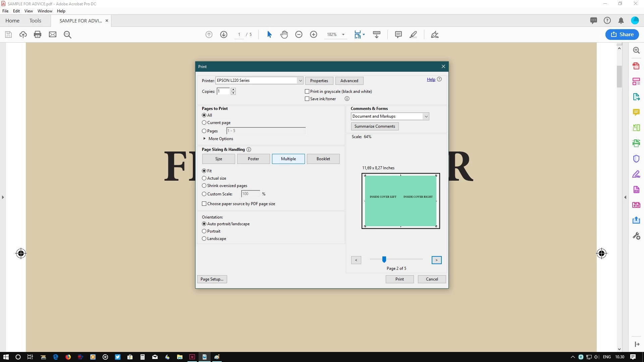This screenshot has height=362, width=644.
Task: Switch to the Tools tab
Action: (35, 21)
